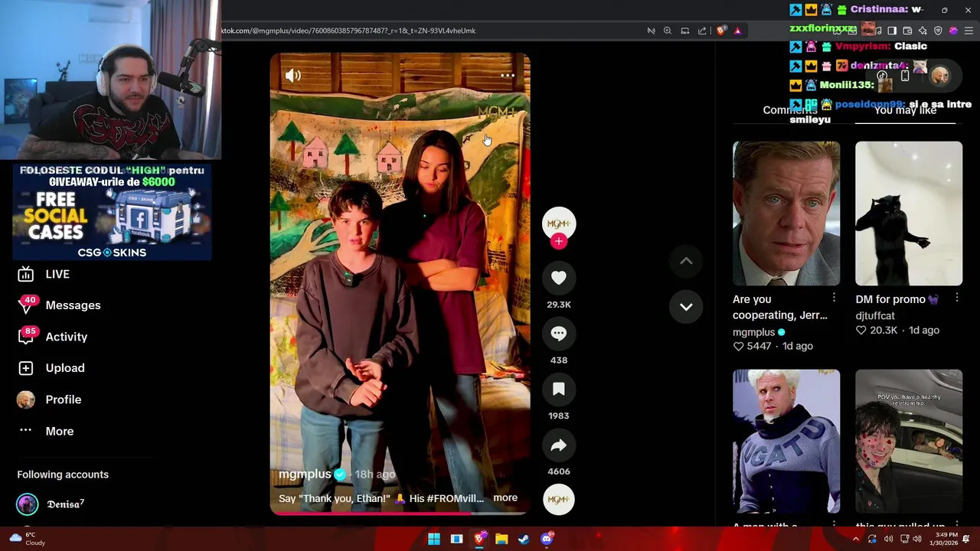Viewport: 980px width, 551px height.
Task: Open the Brave VPN shield icon
Action: pyautogui.click(x=938, y=31)
